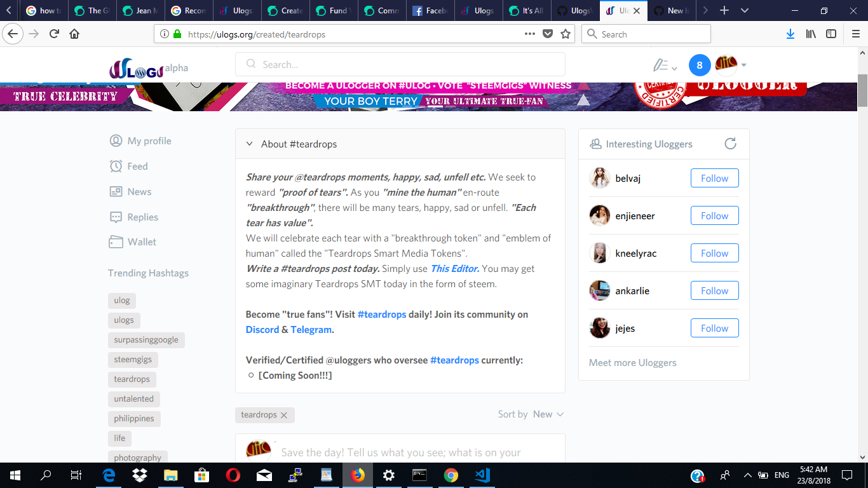
Task: Click #teardrops link after oversee
Action: click(454, 360)
